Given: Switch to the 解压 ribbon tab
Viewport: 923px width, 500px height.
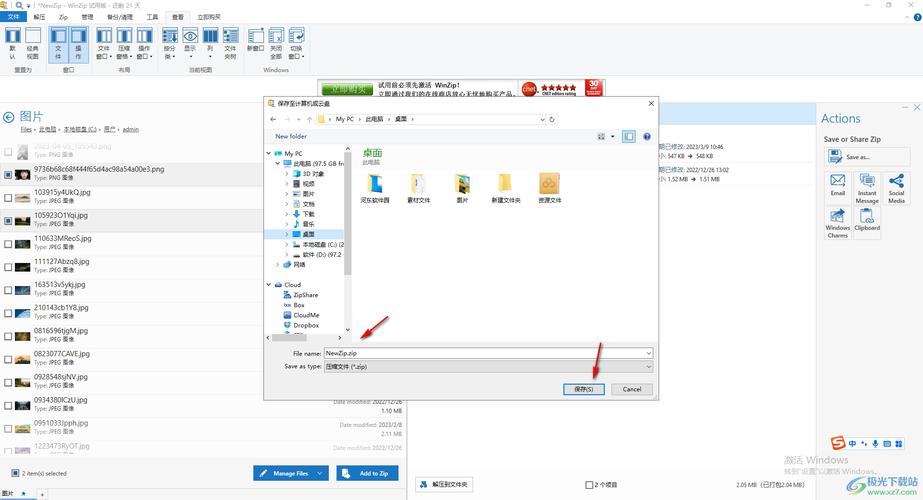Looking at the screenshot, I should click(39, 17).
